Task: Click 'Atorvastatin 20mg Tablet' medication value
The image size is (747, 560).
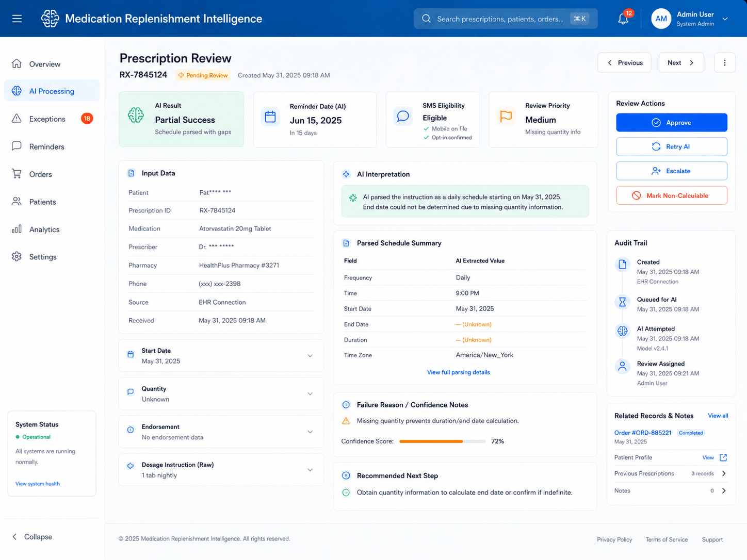Action: (235, 228)
